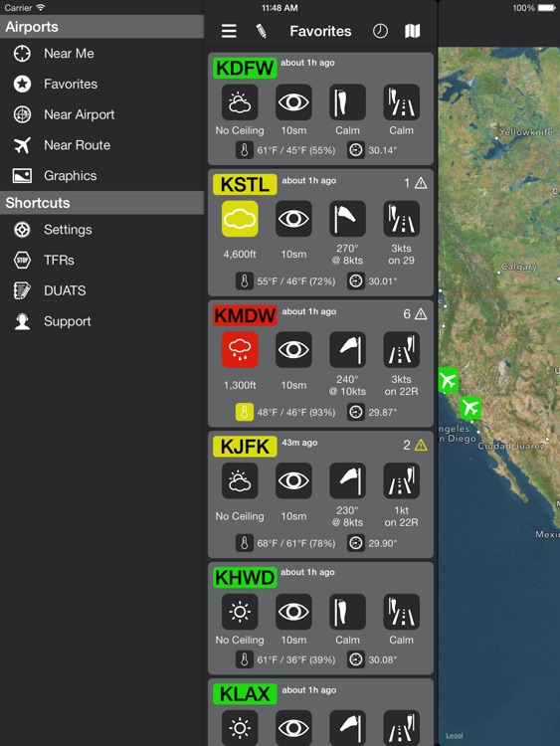This screenshot has height=746, width=560.
Task: Open KMDW red airport badge
Action: click(245, 315)
